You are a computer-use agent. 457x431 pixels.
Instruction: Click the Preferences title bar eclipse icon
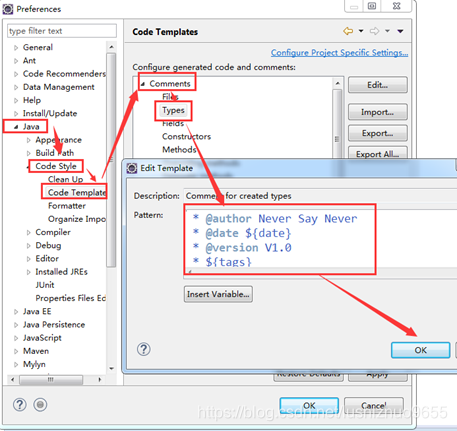click(8, 9)
